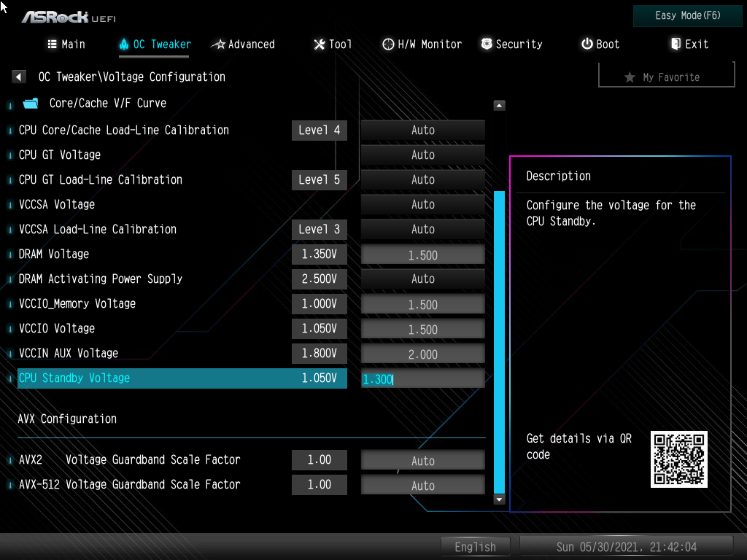Click the H/W Monitor crosshair icon
Viewport: 747px width, 560px height.
(388, 44)
